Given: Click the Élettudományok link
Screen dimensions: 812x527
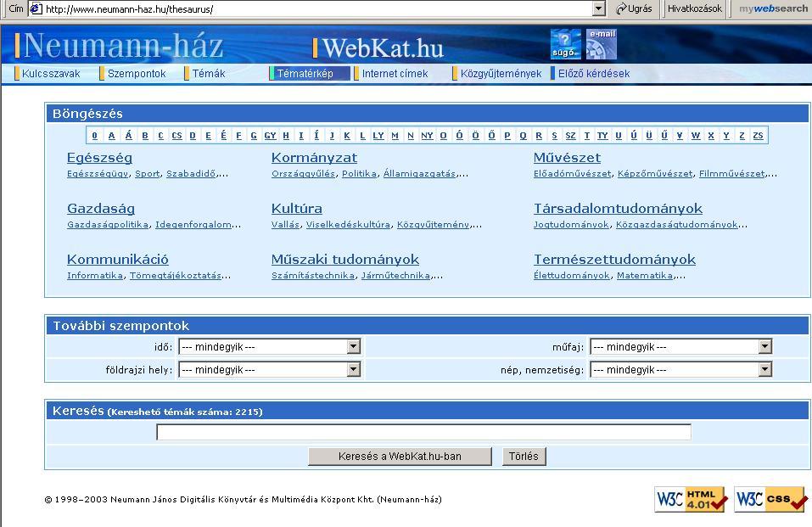Looking at the screenshot, I should click(x=572, y=275).
